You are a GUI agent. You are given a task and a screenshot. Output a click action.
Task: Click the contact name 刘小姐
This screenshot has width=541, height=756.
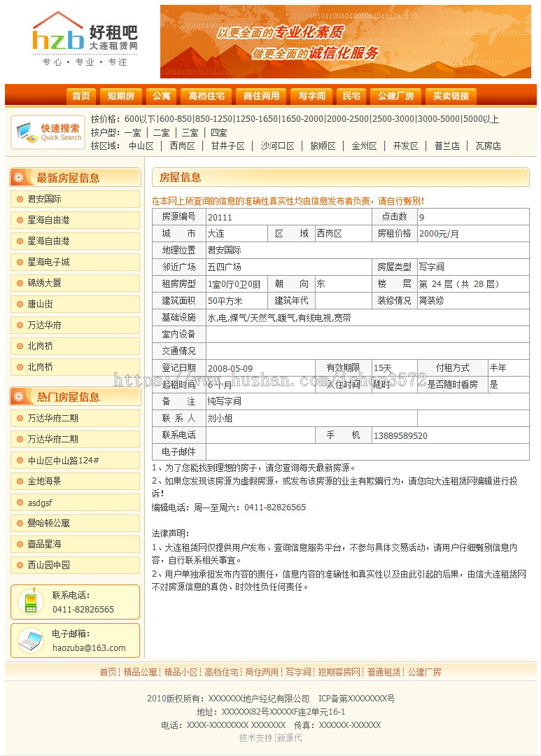click(220, 419)
